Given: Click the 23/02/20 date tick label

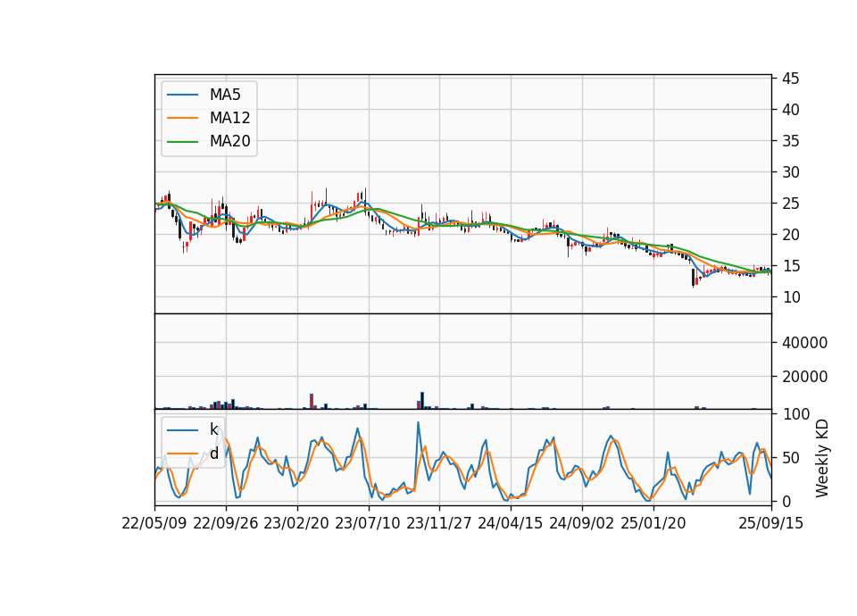Looking at the screenshot, I should click(296, 523).
